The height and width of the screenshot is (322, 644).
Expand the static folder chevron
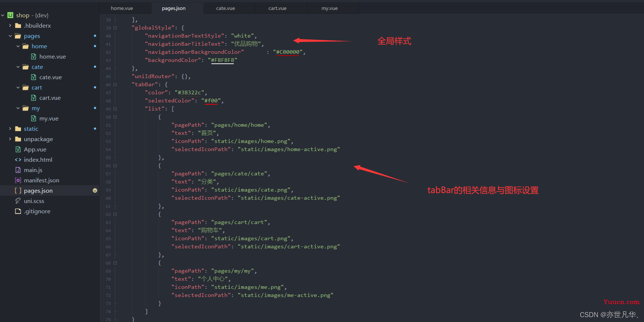10,129
